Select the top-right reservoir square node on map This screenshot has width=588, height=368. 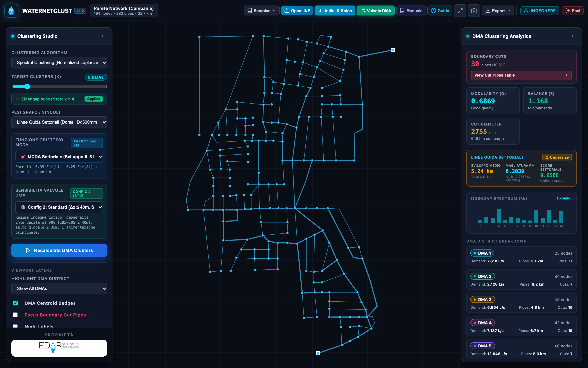[x=393, y=50]
